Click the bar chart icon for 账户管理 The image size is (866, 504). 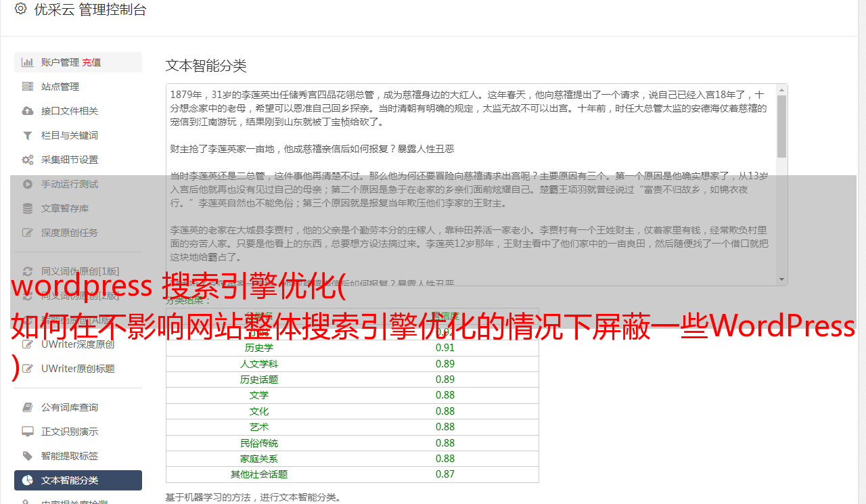coord(28,62)
